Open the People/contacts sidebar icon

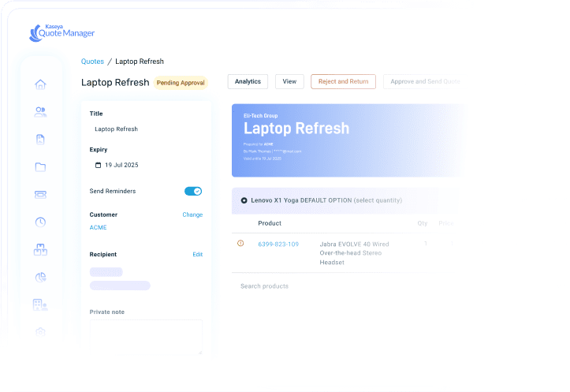point(40,112)
